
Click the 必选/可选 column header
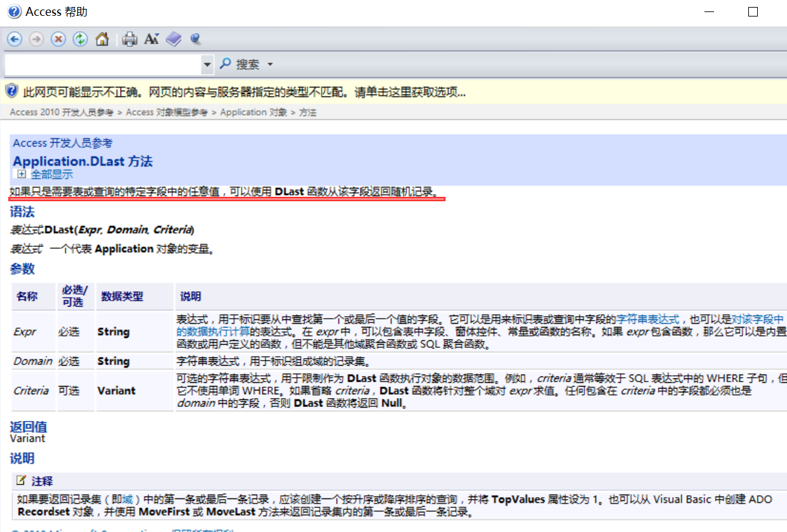76,296
